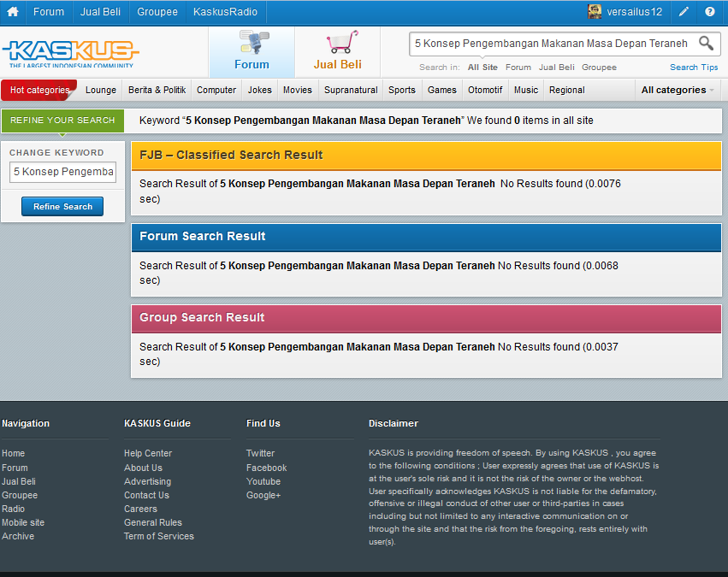The height and width of the screenshot is (577, 728).
Task: Click the Hot categories label
Action: (x=39, y=90)
